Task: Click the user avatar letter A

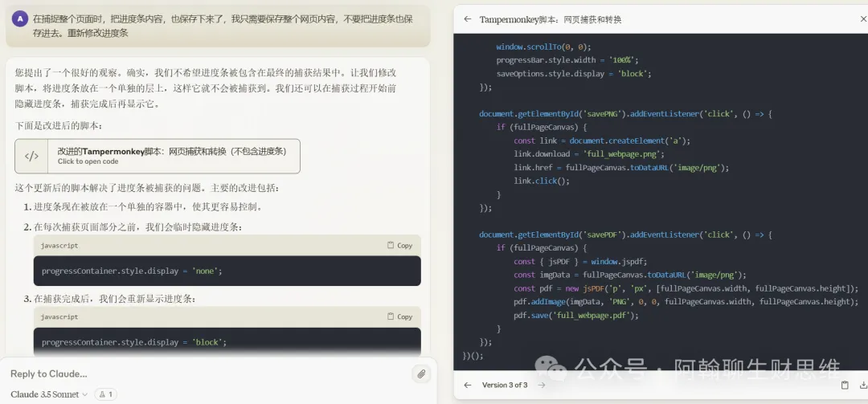Action: coord(20,19)
